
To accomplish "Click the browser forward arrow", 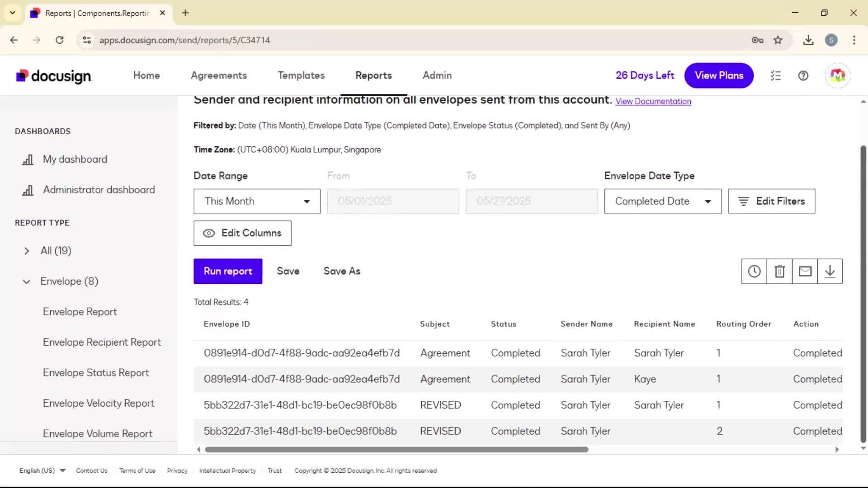I will [x=37, y=40].
